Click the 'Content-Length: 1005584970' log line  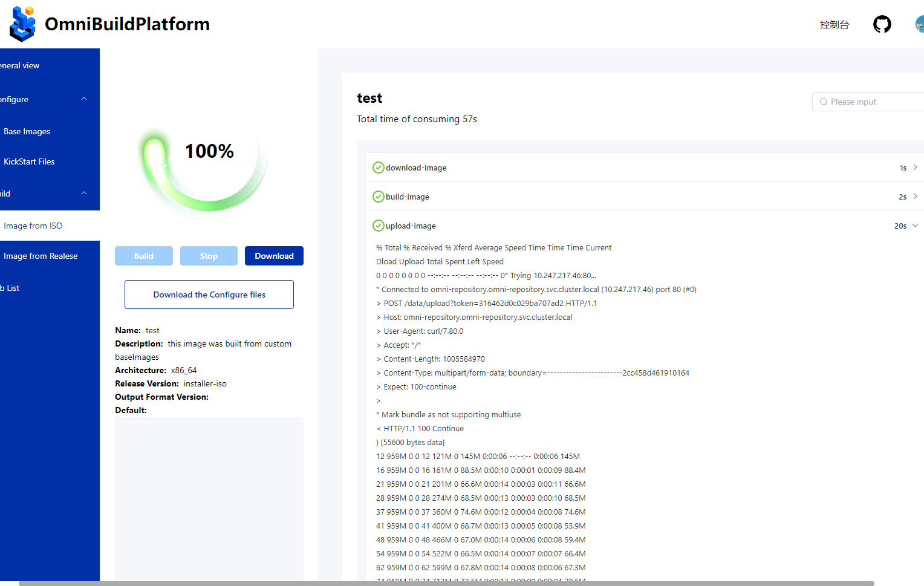point(431,359)
